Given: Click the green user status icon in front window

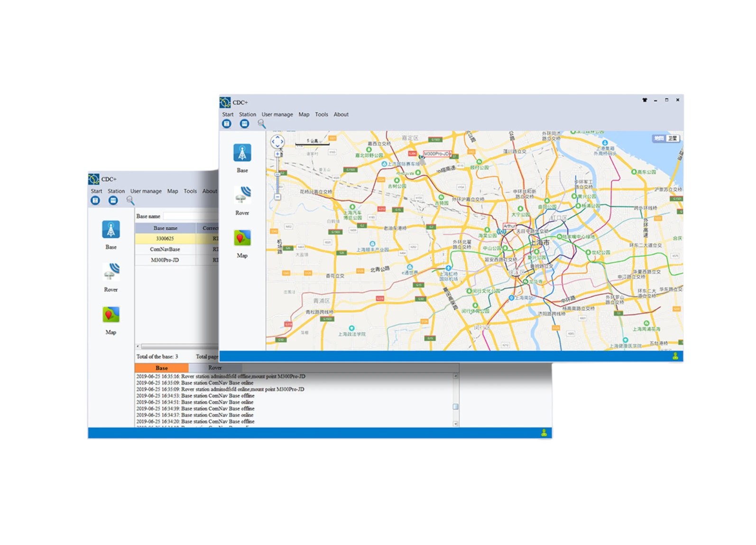Looking at the screenshot, I should pyautogui.click(x=675, y=356).
